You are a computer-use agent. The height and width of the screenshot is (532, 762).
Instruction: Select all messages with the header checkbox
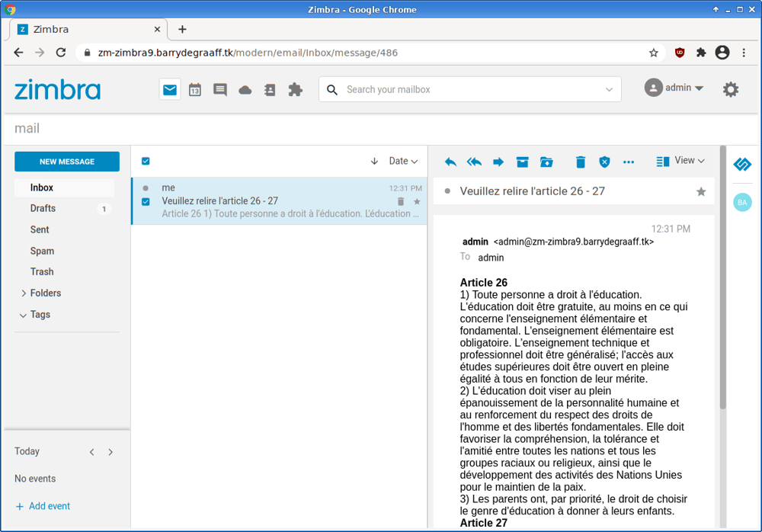[x=145, y=161]
